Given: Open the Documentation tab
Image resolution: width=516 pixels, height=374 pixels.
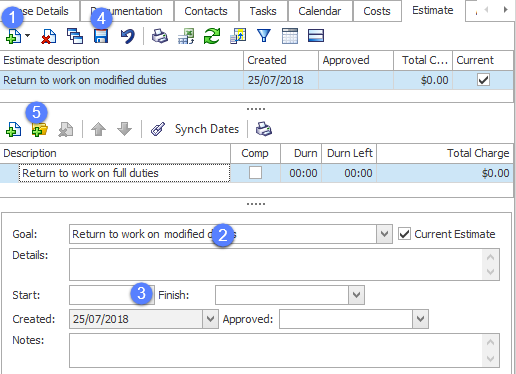Looking at the screenshot, I should click(x=127, y=11).
